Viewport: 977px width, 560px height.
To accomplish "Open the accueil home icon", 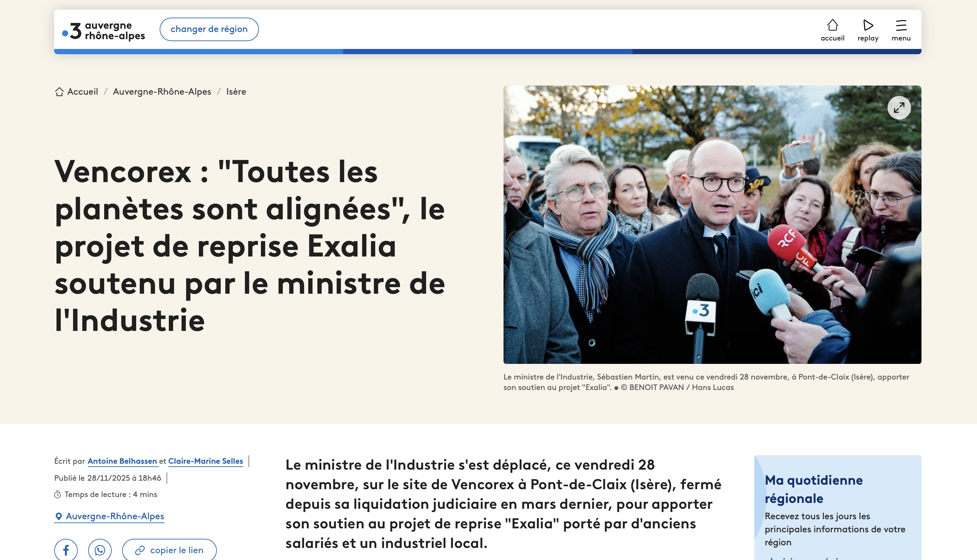I will pos(832,25).
